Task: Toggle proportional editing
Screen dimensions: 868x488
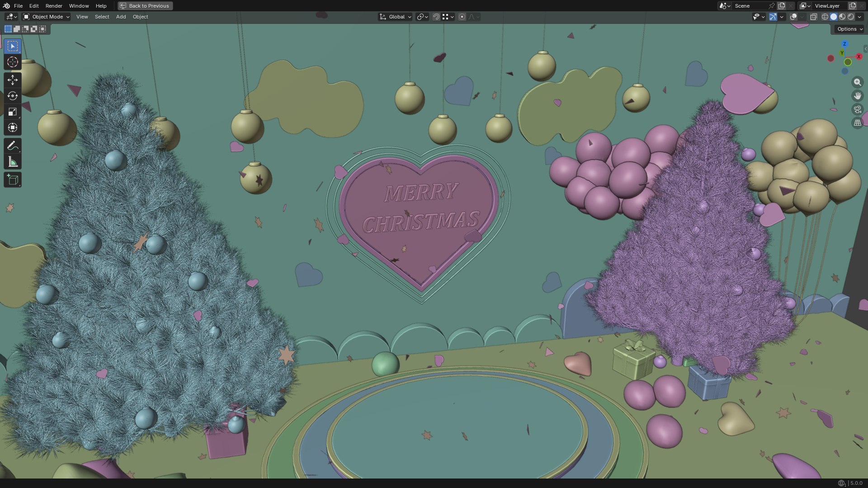Action: click(x=462, y=17)
